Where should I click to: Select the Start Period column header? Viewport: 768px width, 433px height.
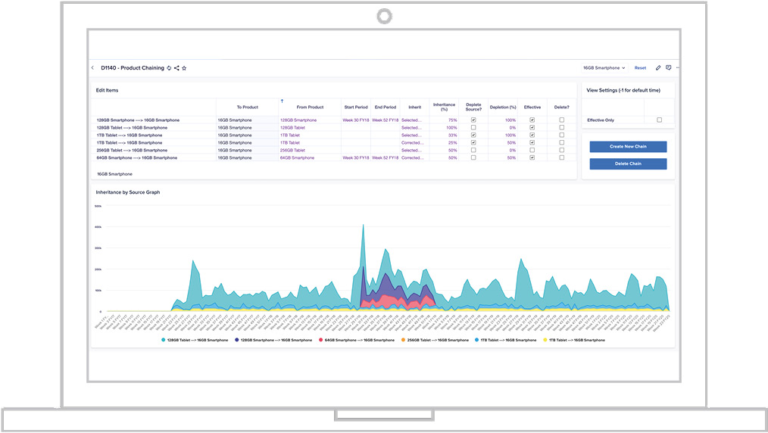tap(356, 107)
